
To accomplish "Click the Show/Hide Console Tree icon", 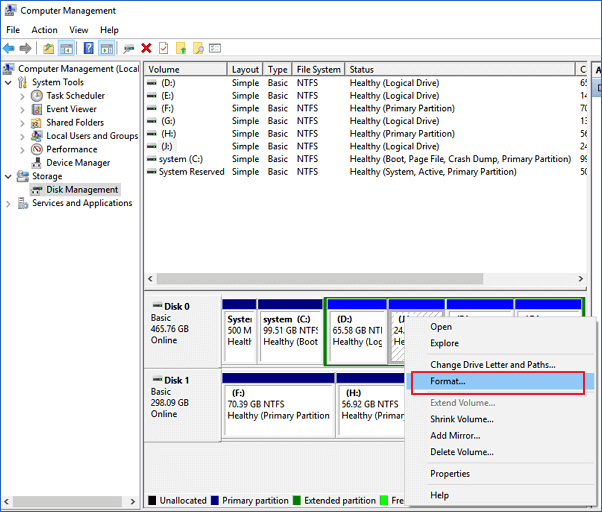I will tap(67, 48).
